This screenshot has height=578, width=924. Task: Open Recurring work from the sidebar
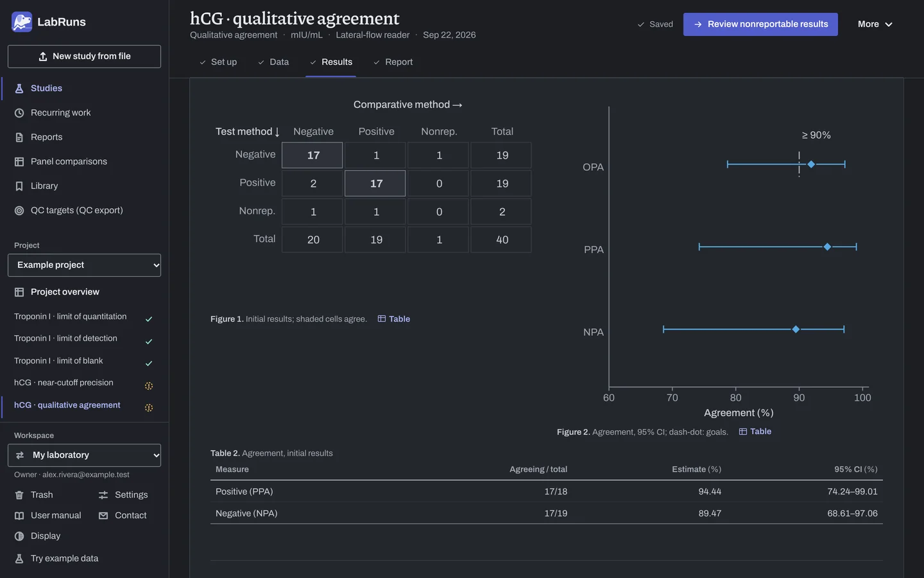click(60, 112)
